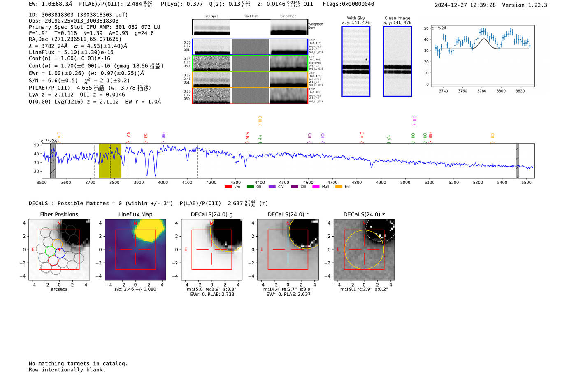Image resolution: width=576 pixels, height=392 pixels.
Task: Click the ID: 3003818303 text line
Action: point(78,15)
